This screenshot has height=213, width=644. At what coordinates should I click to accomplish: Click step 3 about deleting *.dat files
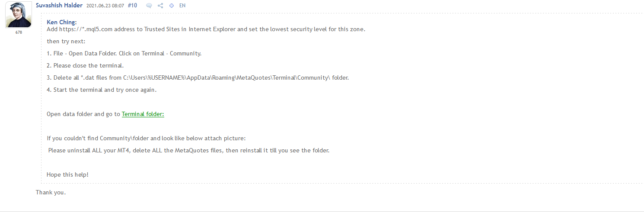pyautogui.click(x=198, y=78)
